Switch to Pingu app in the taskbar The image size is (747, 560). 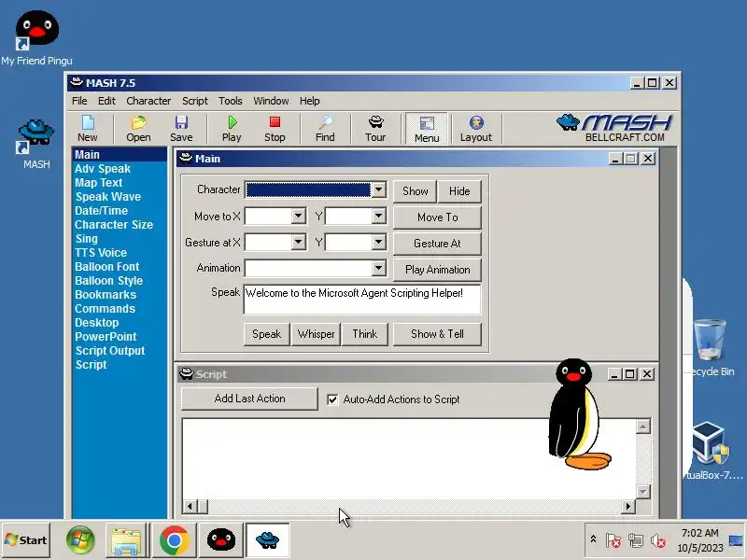tap(220, 540)
